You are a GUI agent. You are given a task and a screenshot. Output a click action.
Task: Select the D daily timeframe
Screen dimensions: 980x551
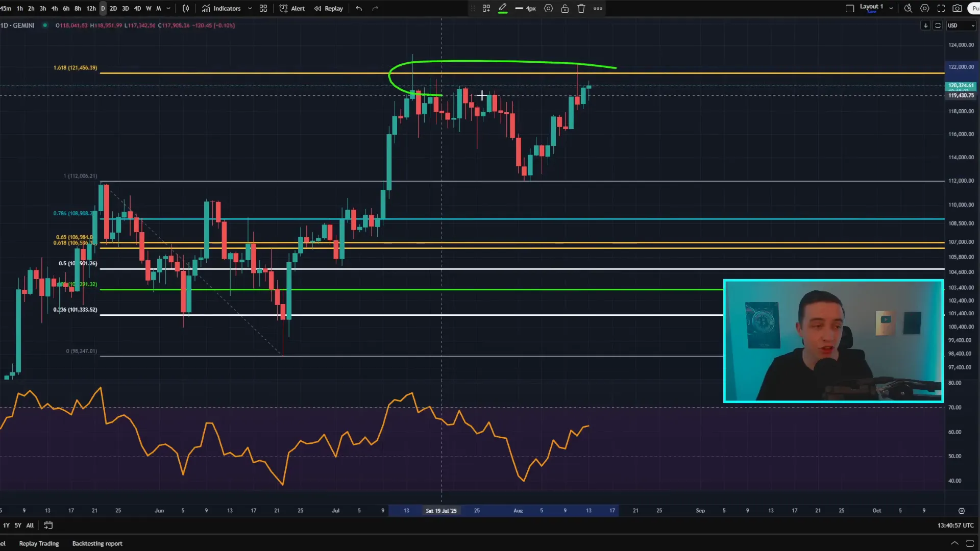tap(103, 8)
